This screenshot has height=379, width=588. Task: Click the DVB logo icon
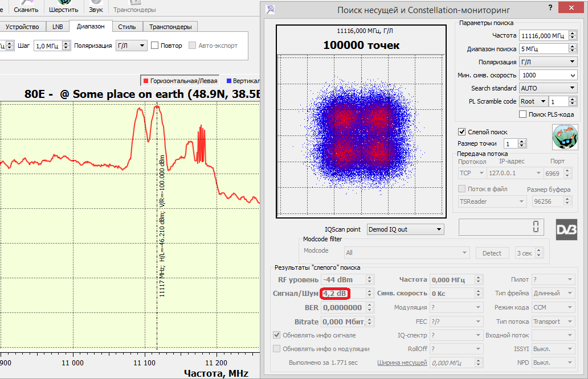[x=566, y=229]
